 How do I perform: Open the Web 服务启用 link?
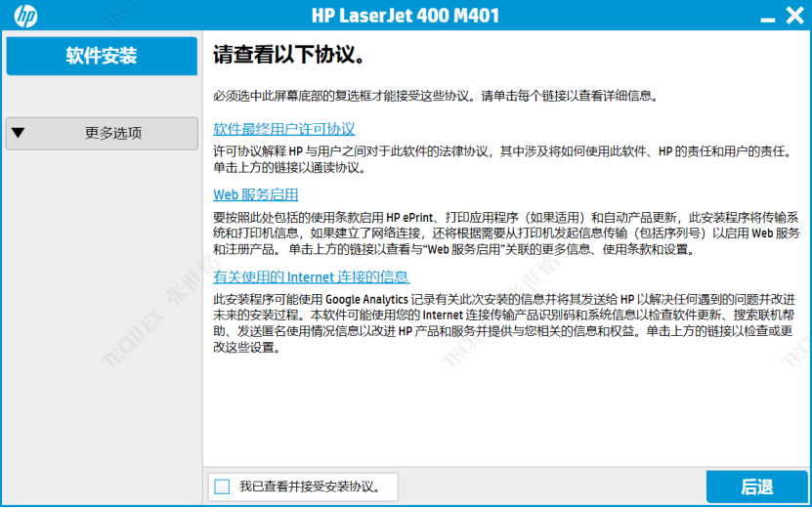click(x=256, y=194)
